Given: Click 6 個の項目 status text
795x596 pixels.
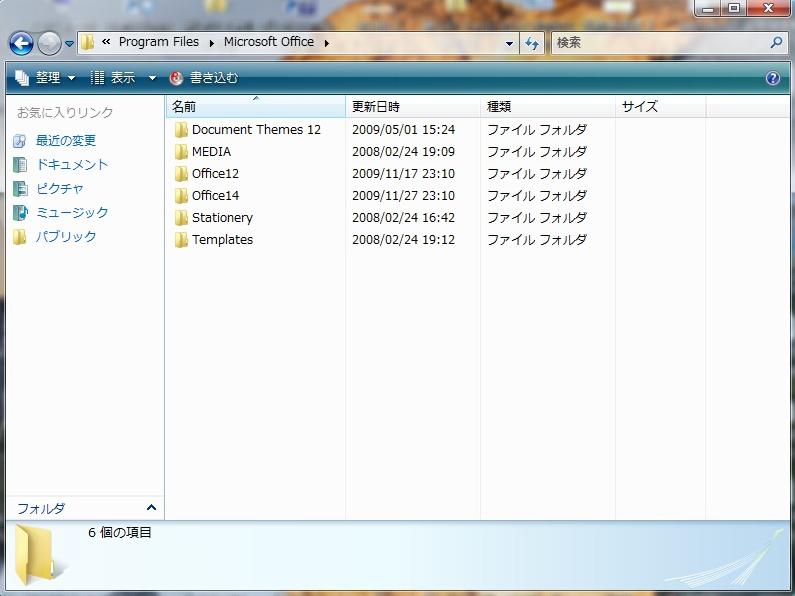Looking at the screenshot, I should point(120,533).
